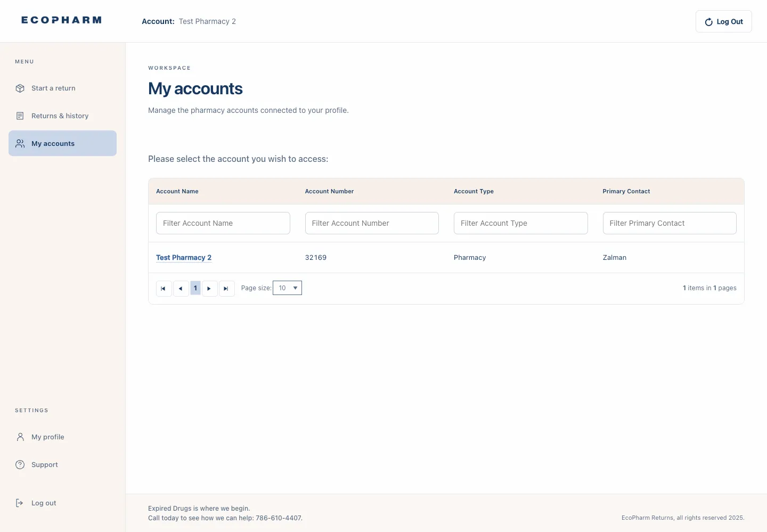Go to next page of accounts table
Viewport: 767px width, 532px height.
point(209,289)
